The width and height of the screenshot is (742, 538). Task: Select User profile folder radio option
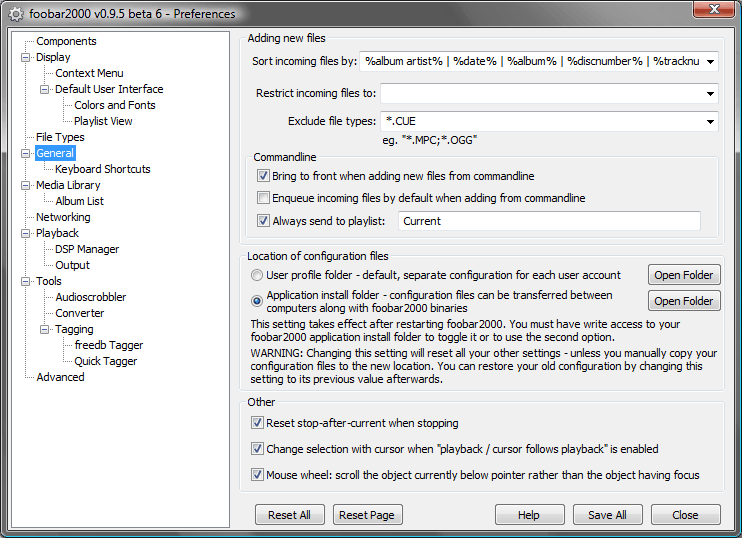258,275
